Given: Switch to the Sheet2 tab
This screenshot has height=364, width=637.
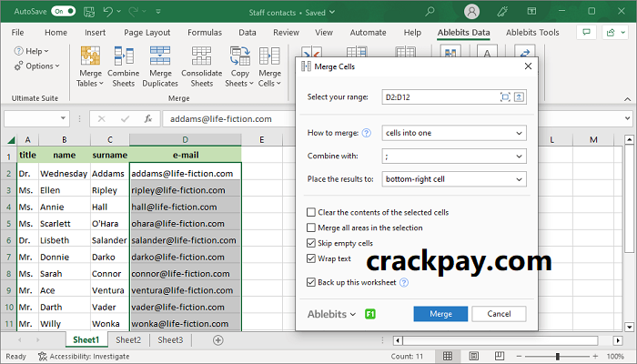Looking at the screenshot, I should click(x=128, y=340).
